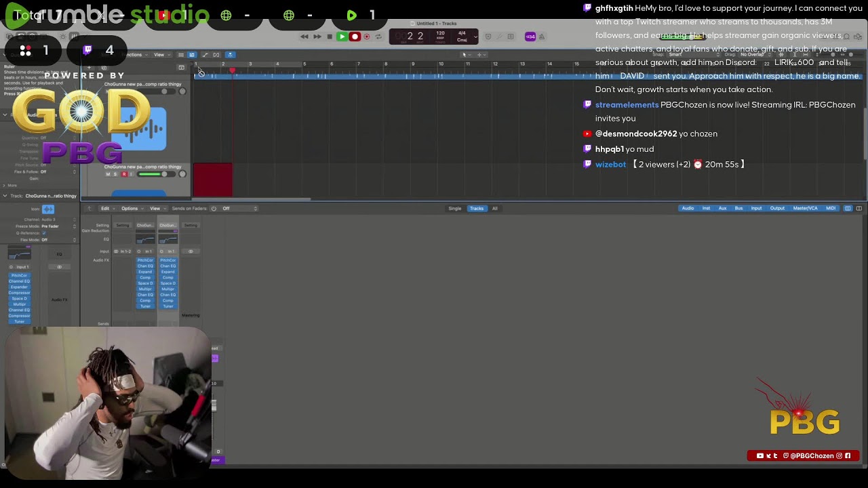Screen dimensions: 868x488
Task: Click the Solo icon in control bar
Action: click(x=511, y=37)
